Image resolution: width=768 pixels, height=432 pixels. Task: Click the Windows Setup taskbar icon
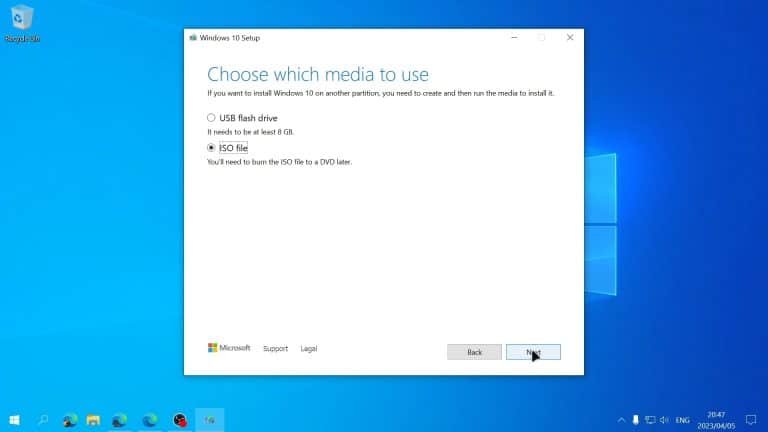[x=210, y=420]
